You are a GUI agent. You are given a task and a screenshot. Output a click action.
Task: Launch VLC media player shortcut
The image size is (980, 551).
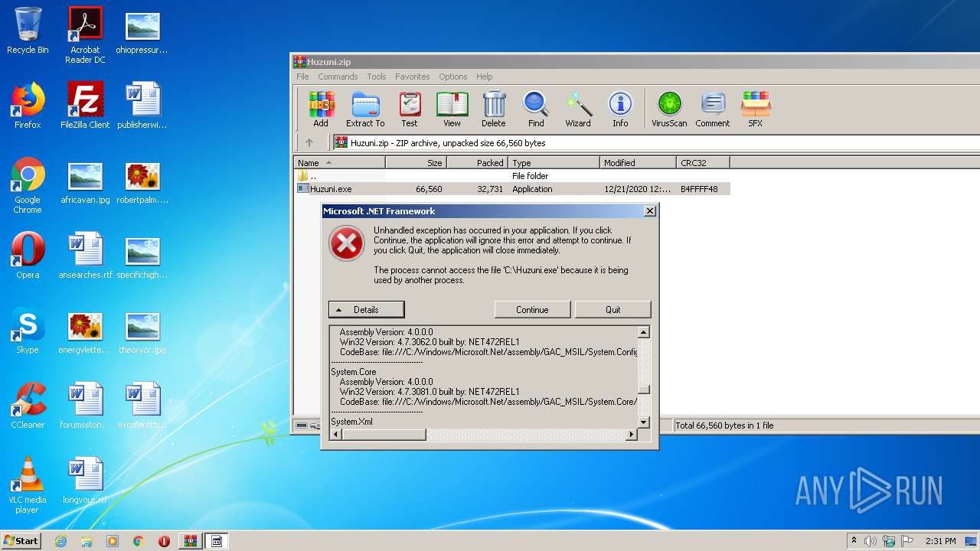28,486
